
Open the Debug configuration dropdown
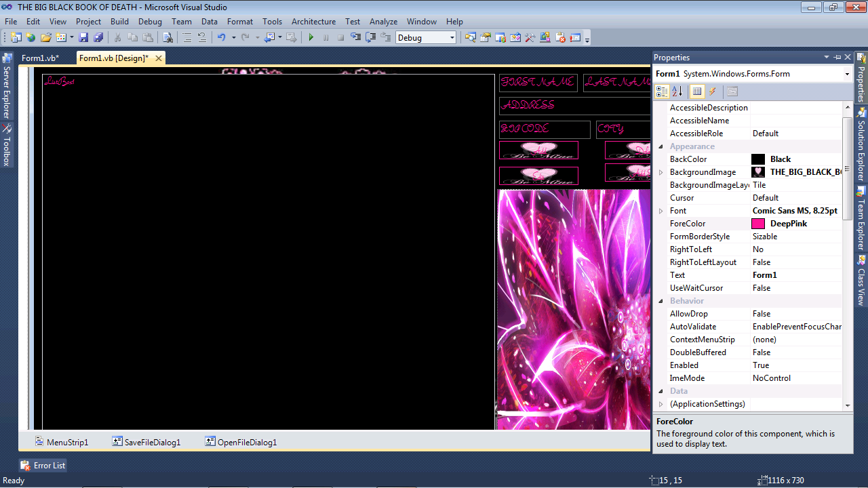452,38
